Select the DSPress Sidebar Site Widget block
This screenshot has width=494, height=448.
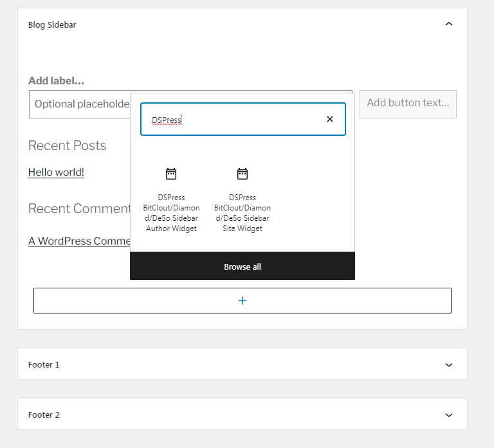(242, 200)
